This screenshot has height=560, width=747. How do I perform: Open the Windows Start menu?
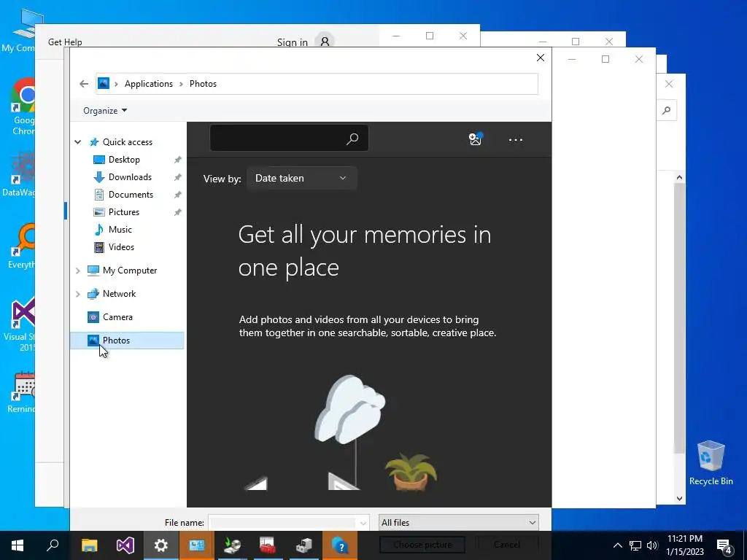click(18, 545)
